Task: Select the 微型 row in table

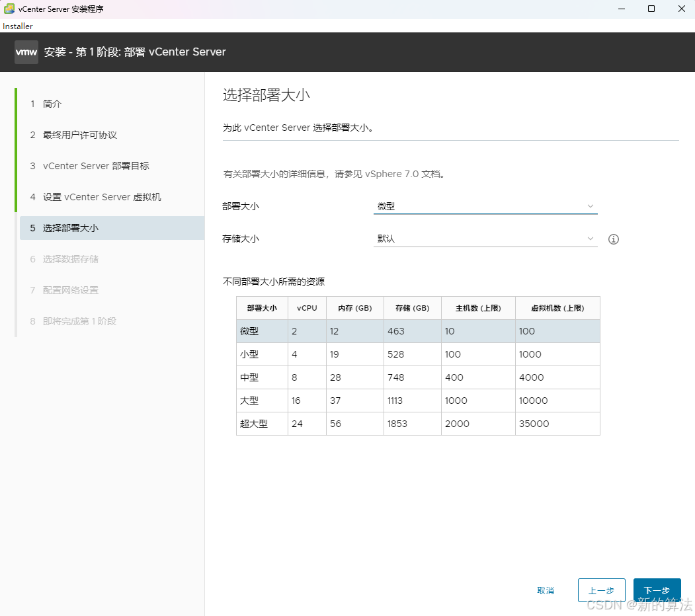Action: [418, 331]
